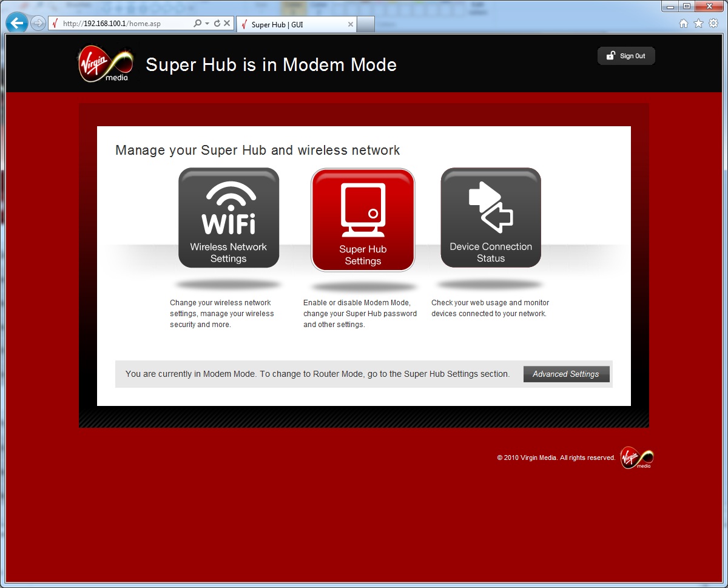The height and width of the screenshot is (588, 728).
Task: Maximize the browser window
Action: pos(687,6)
